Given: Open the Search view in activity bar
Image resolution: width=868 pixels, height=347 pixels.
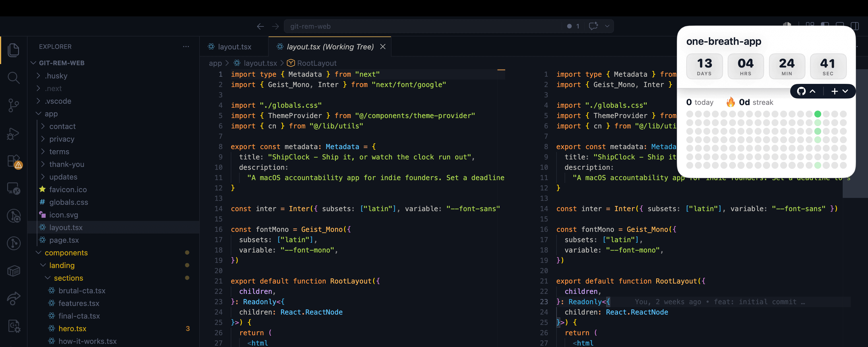Looking at the screenshot, I should coord(13,78).
